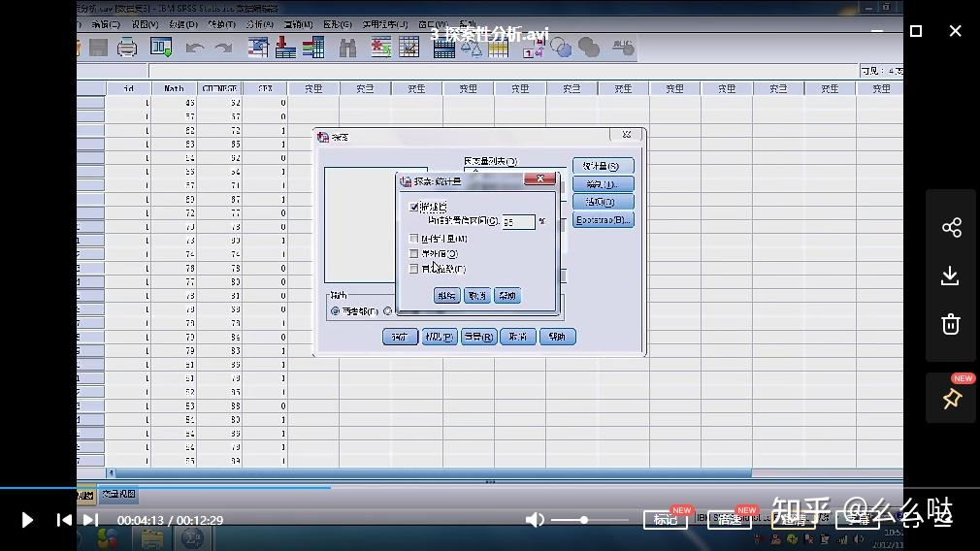Click the share icon in side panel

(x=951, y=227)
